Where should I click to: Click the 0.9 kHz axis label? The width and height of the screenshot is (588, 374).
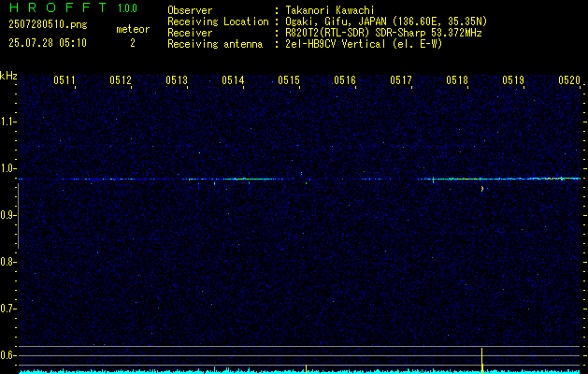7,215
